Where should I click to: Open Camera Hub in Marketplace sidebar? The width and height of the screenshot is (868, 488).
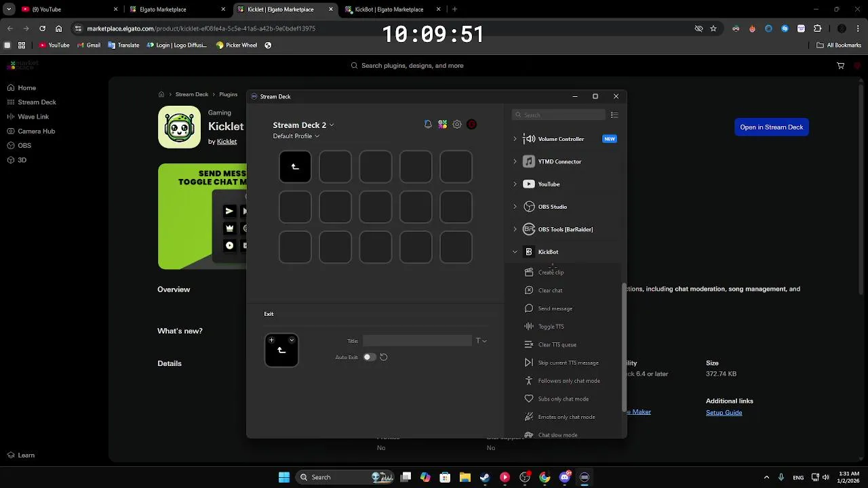tap(31, 131)
